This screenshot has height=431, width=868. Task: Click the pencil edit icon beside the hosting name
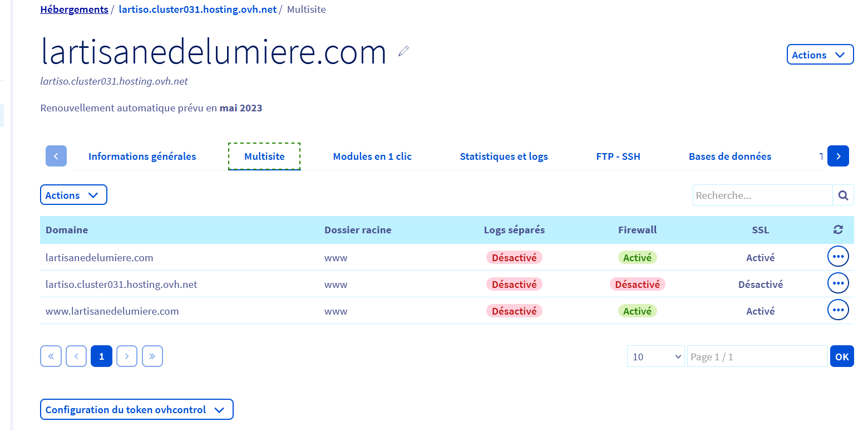click(403, 51)
